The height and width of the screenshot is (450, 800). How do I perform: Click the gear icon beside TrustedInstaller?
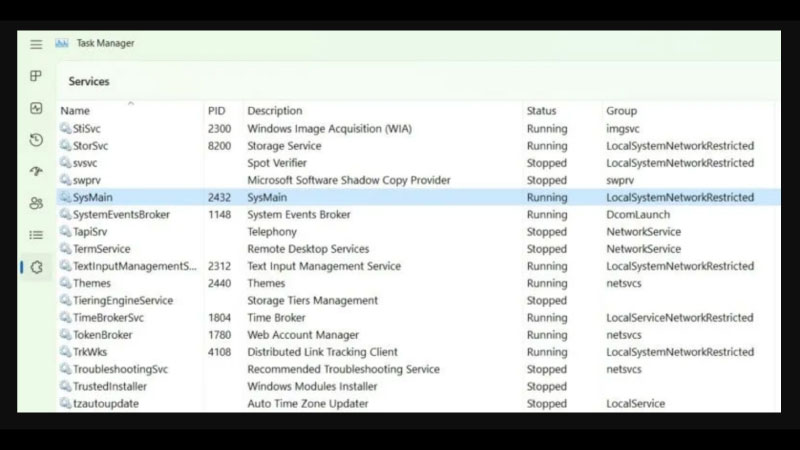(x=65, y=386)
